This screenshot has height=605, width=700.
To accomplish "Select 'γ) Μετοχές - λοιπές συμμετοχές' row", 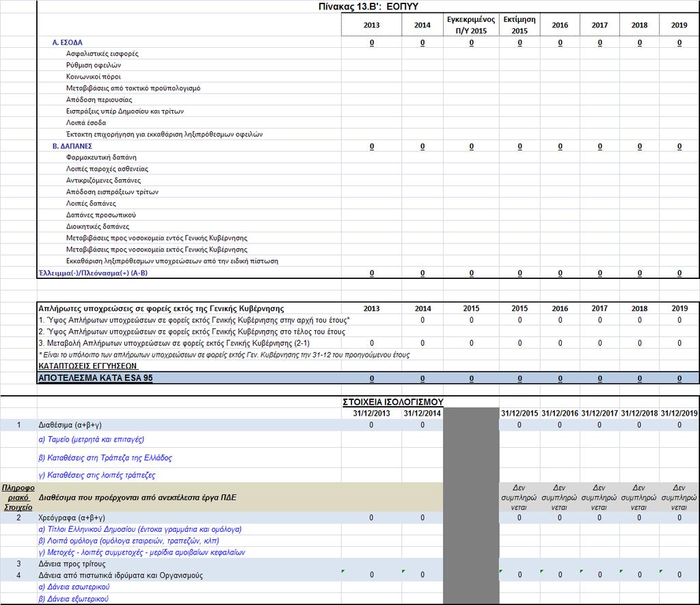I will pyautogui.click(x=142, y=552).
